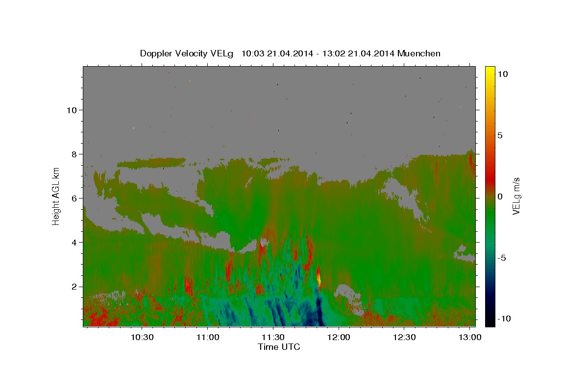Click the 12:30 time tick label
The height and width of the screenshot is (392, 588).
404,337
